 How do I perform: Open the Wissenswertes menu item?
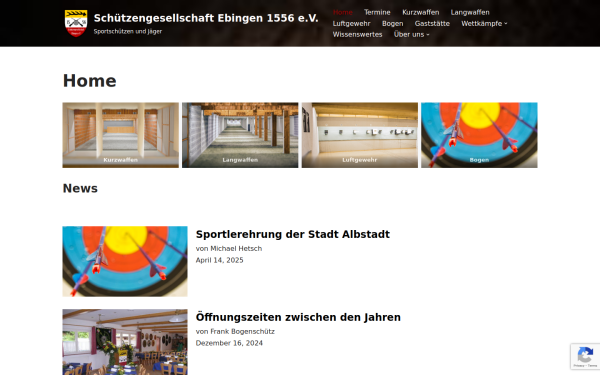(x=357, y=34)
